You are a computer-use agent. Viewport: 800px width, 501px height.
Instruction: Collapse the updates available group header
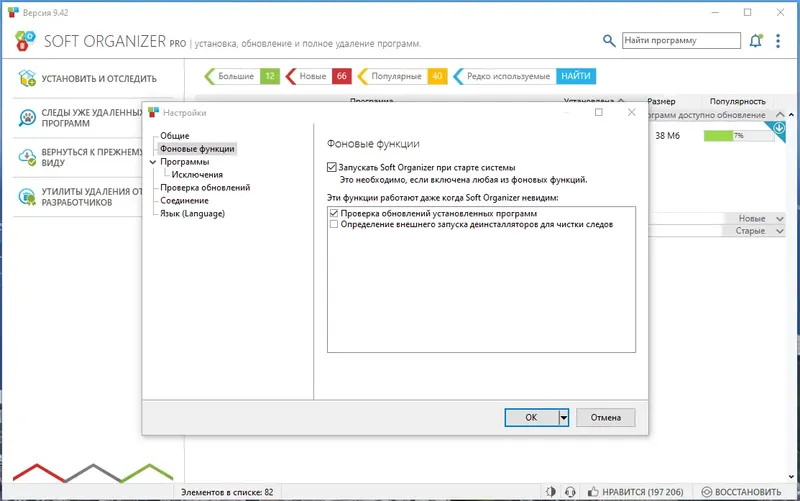(780, 115)
